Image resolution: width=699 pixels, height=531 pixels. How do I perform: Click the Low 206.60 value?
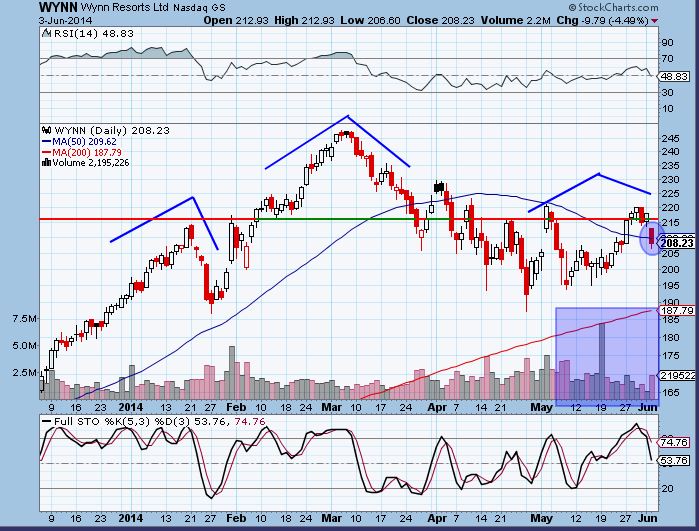pyautogui.click(x=370, y=21)
